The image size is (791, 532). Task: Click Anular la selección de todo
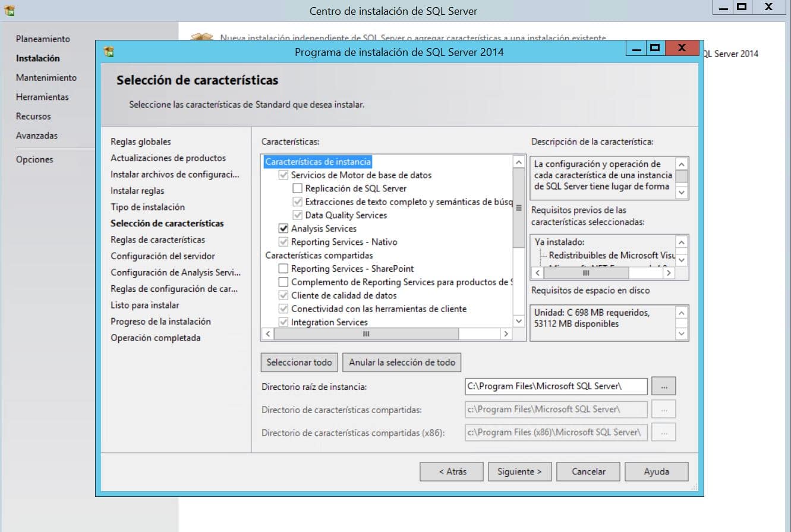coord(402,362)
